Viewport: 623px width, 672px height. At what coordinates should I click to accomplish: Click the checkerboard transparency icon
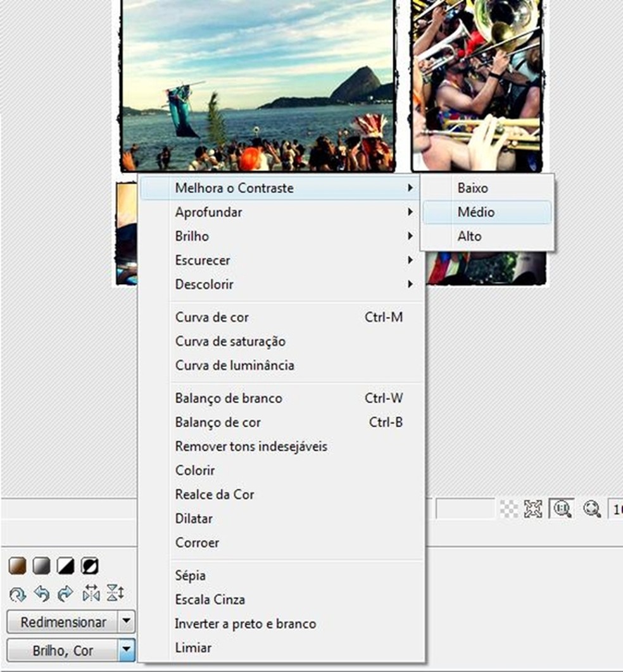tap(509, 509)
